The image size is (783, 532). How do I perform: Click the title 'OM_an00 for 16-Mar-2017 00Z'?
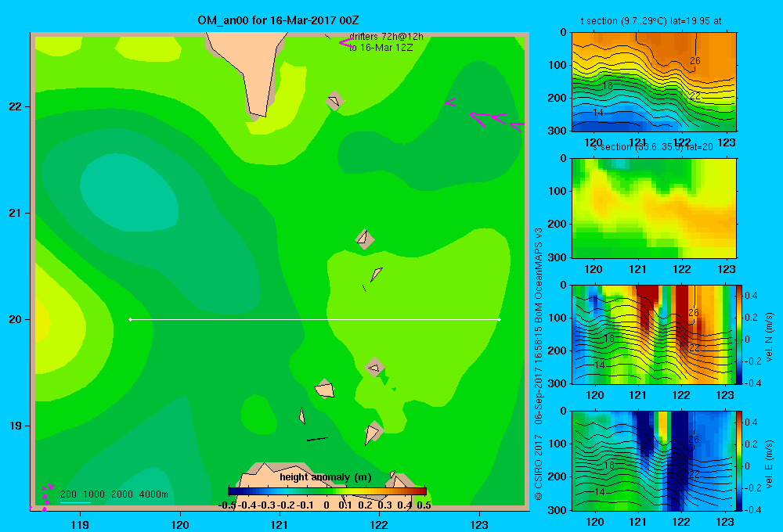[278, 20]
